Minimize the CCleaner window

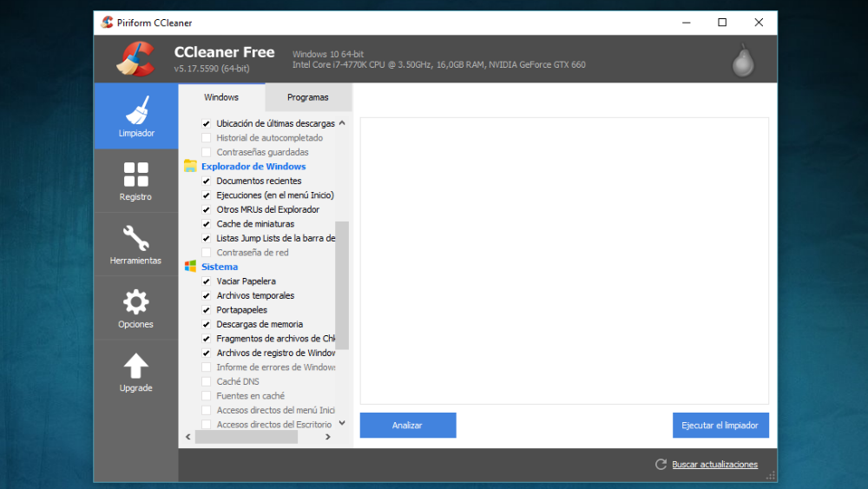coord(687,23)
